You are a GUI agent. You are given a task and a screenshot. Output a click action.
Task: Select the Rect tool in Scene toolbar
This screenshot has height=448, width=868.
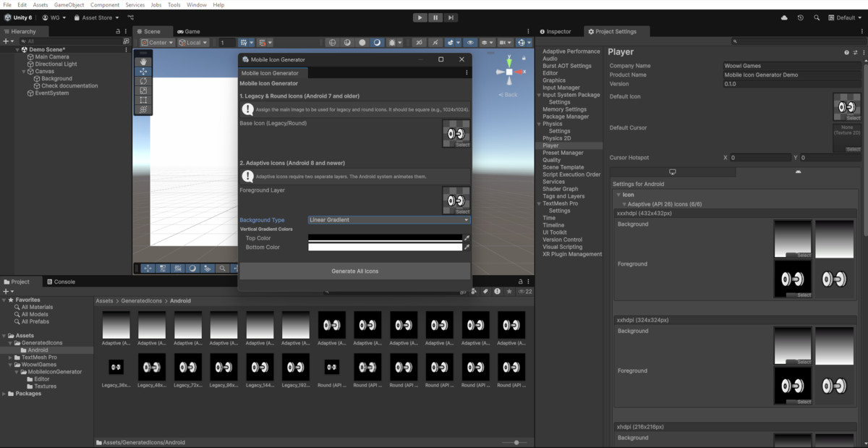(x=143, y=100)
